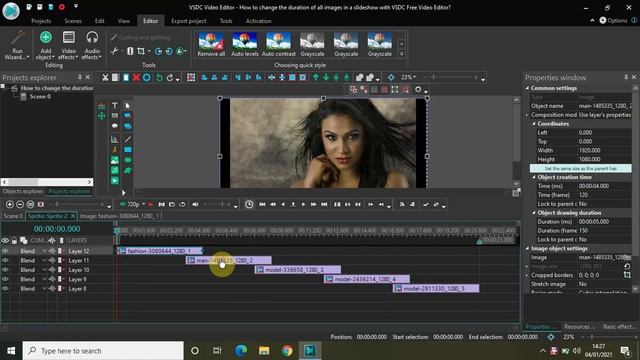Adjust the volume slider in playback bar
This screenshot has width=640, height=360.
point(219,204)
